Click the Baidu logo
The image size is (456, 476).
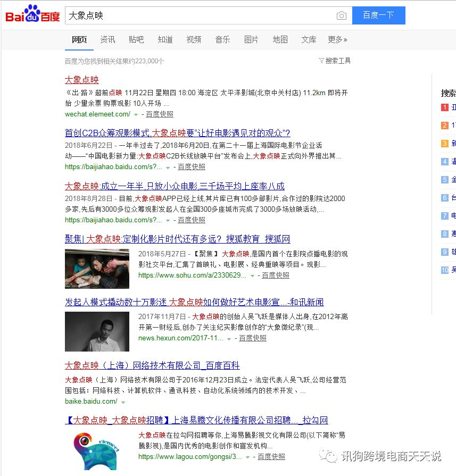[x=32, y=14]
